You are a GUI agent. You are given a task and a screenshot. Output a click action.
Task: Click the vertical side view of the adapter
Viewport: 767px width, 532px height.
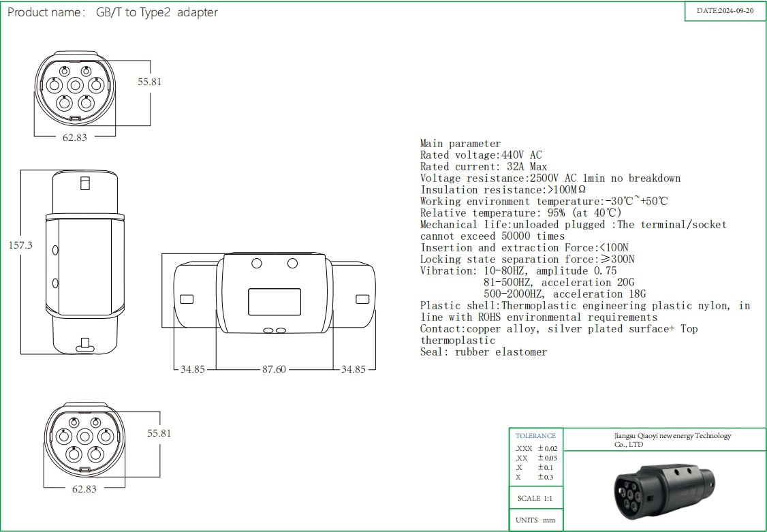(x=85, y=262)
